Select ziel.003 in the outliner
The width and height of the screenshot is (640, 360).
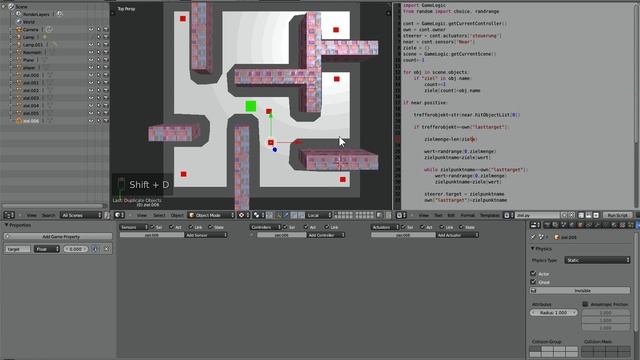pyautogui.click(x=31, y=98)
